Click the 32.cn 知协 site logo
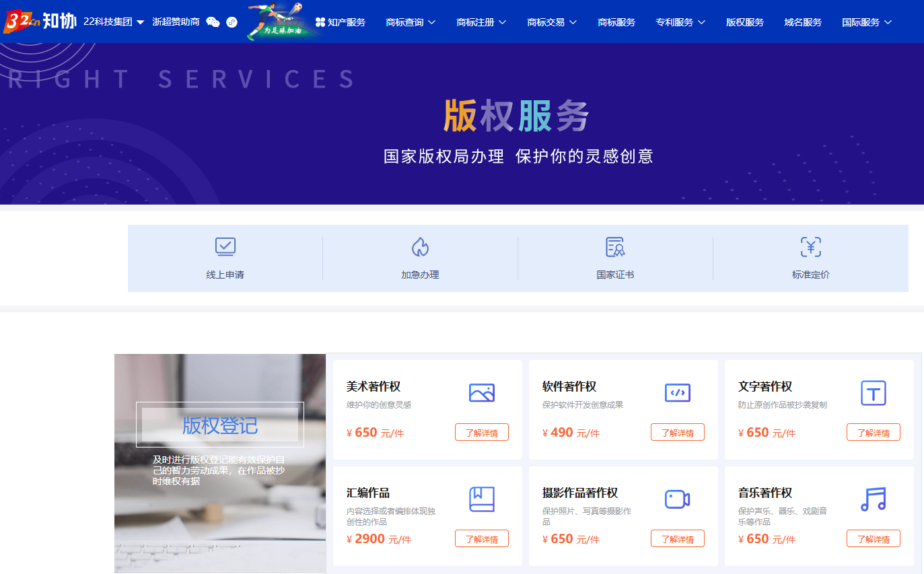Viewport: 924px width, 574px height. click(x=40, y=22)
